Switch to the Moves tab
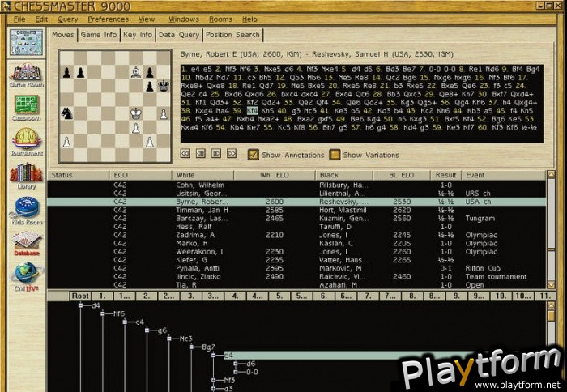 (63, 35)
